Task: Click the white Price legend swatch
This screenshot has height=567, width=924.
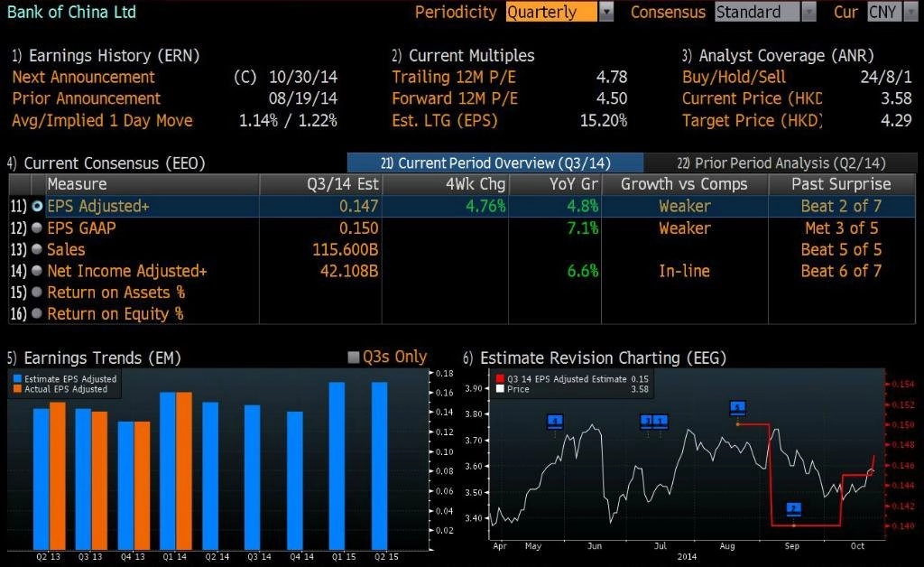Action: click(500, 389)
